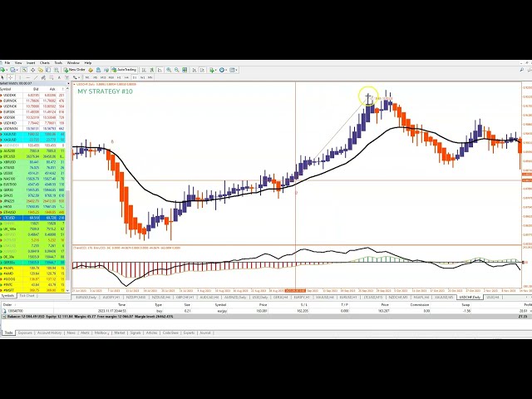Open the Insert menu

(x=31, y=62)
